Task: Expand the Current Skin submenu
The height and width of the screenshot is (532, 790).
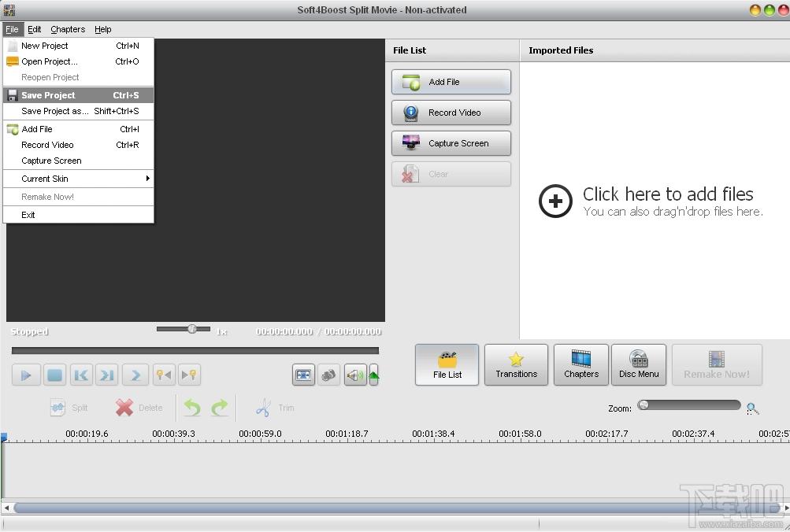Action: pos(79,179)
